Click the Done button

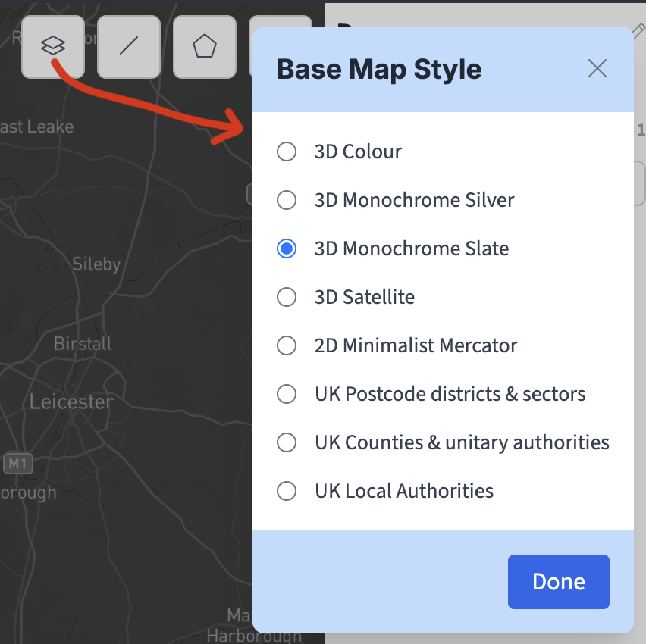coord(558,582)
